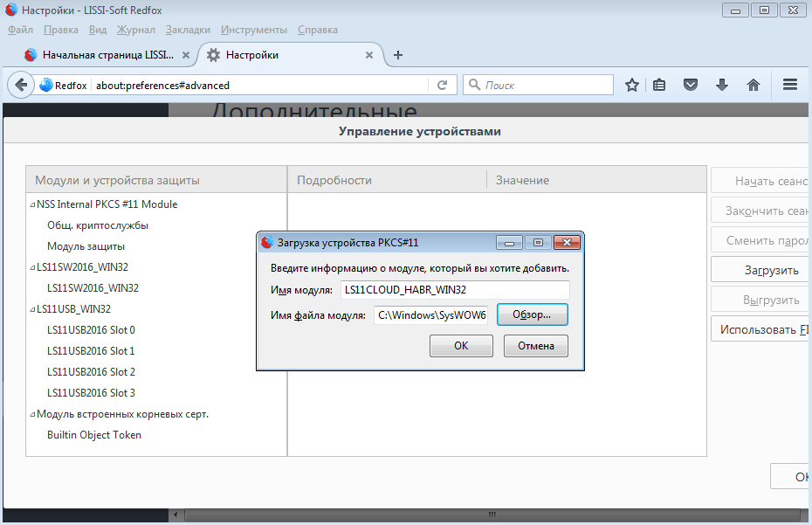Click the Redfox identity icon in address bar

point(63,86)
